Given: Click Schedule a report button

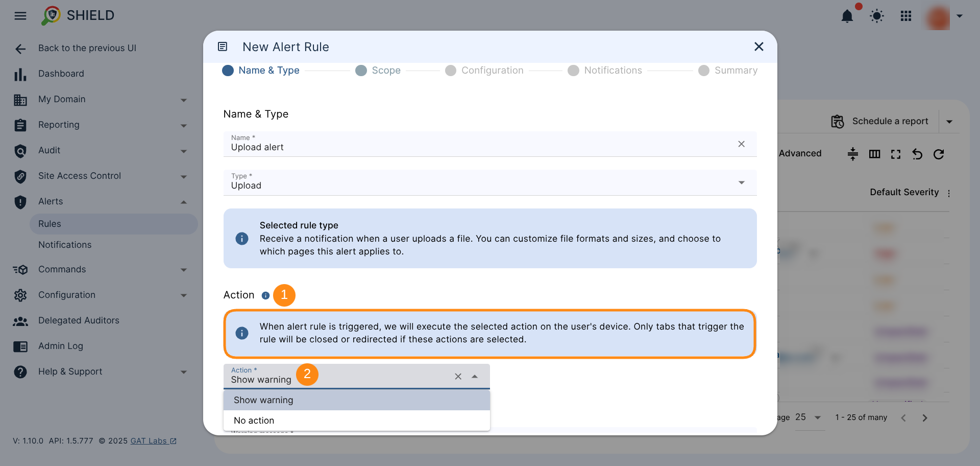Looking at the screenshot, I should click(879, 121).
